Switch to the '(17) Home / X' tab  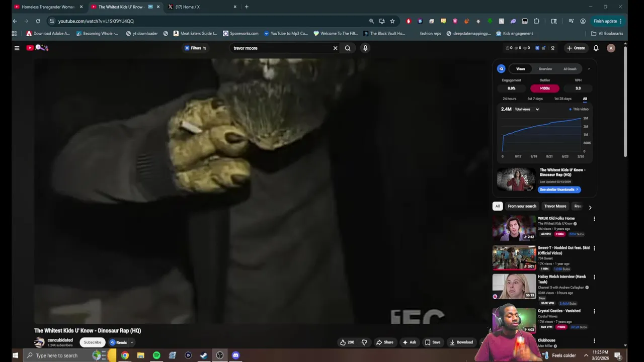(x=201, y=7)
